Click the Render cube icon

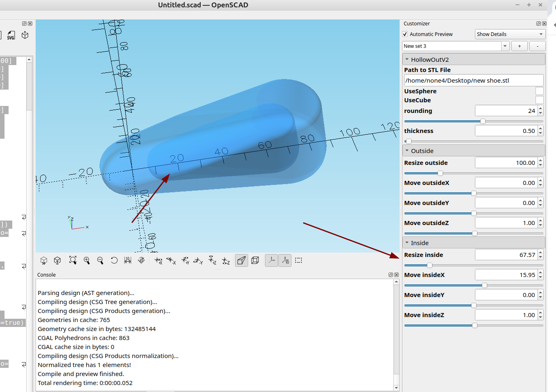point(57,260)
